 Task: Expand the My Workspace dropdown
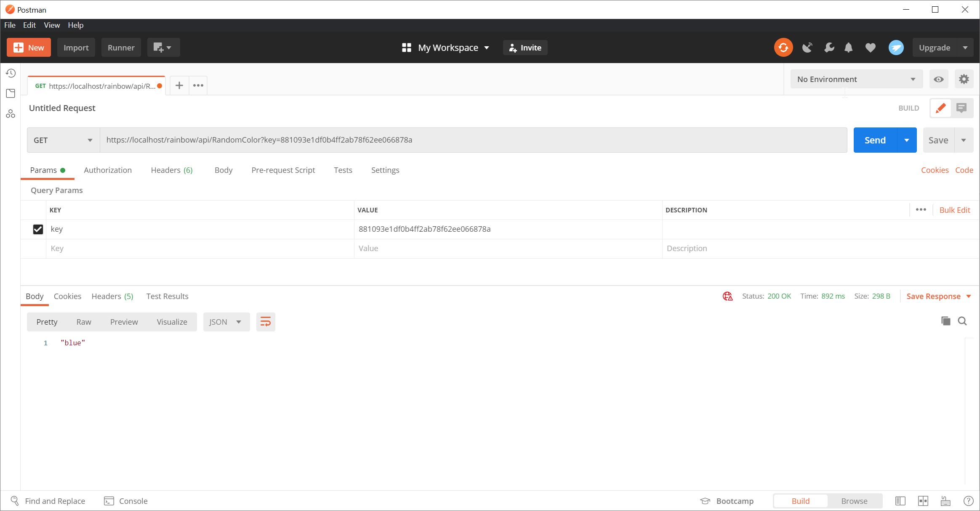pos(445,48)
